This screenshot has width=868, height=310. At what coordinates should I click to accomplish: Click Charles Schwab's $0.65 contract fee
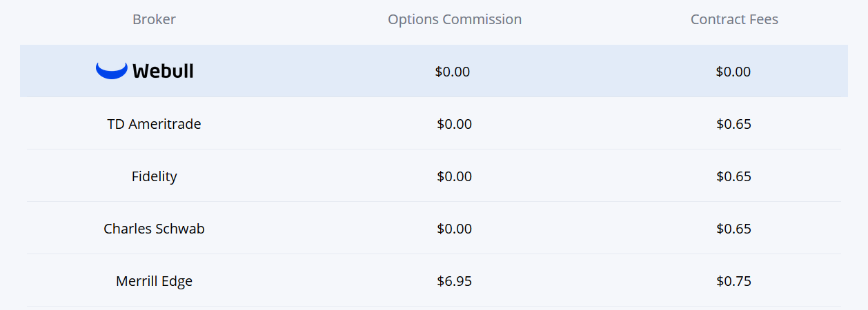pos(734,229)
